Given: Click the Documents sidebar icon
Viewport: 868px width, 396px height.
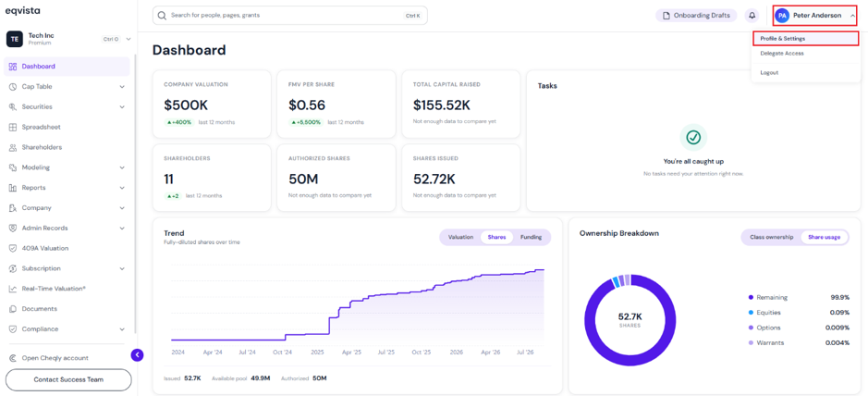Looking at the screenshot, I should tap(13, 309).
